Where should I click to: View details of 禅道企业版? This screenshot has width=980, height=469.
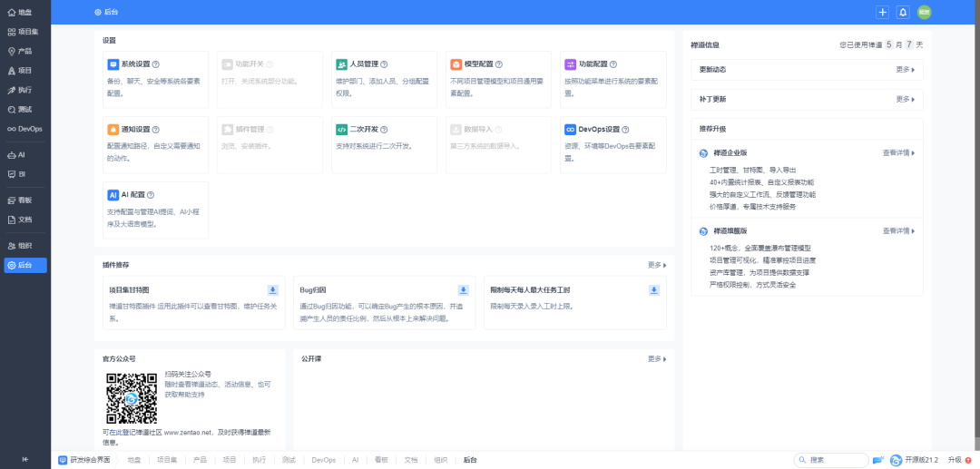coord(898,153)
